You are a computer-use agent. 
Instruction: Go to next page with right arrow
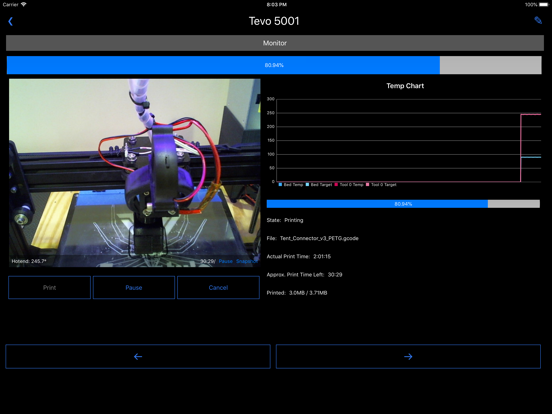pyautogui.click(x=408, y=357)
